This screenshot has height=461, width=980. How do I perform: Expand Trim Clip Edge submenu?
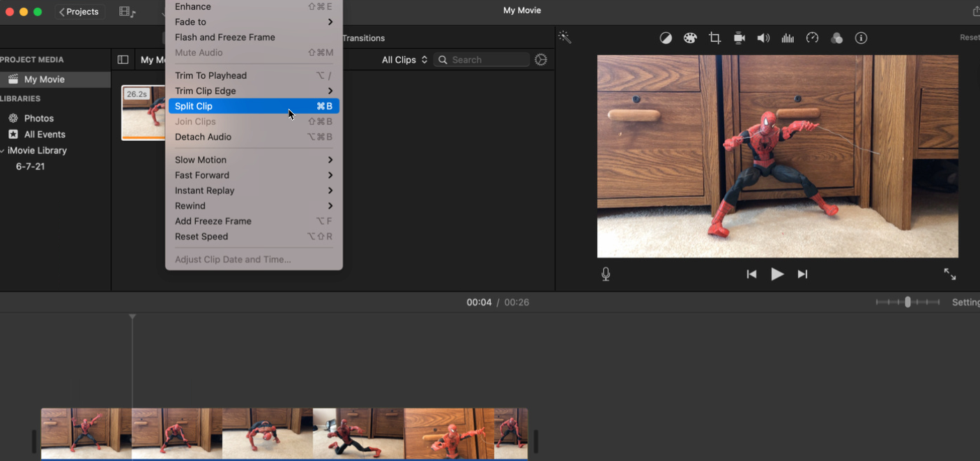(254, 91)
